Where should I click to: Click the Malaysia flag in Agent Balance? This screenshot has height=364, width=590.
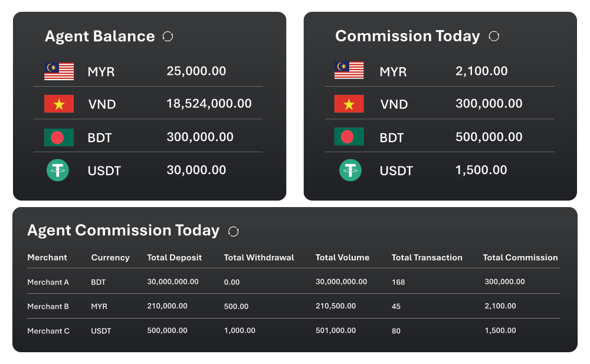pyautogui.click(x=59, y=71)
